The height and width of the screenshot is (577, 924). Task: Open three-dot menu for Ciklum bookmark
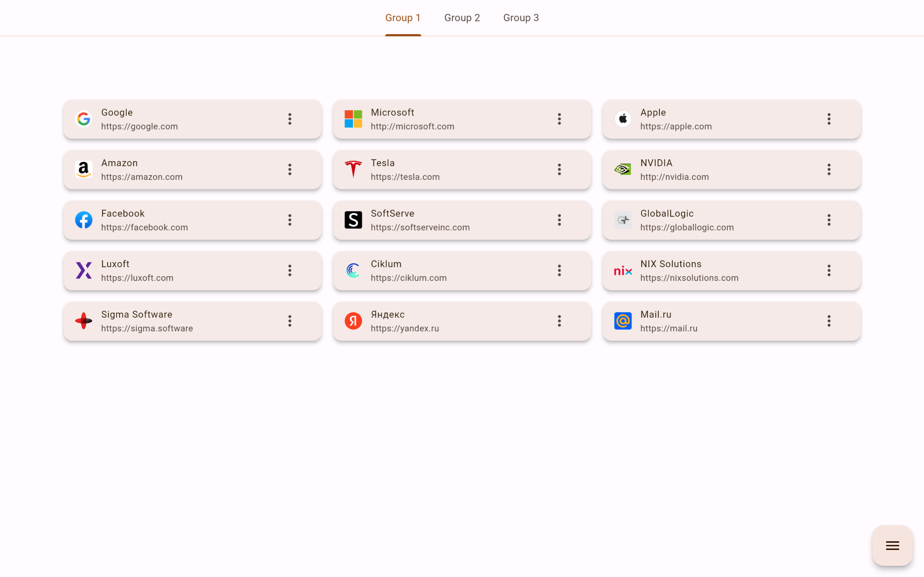[559, 270]
